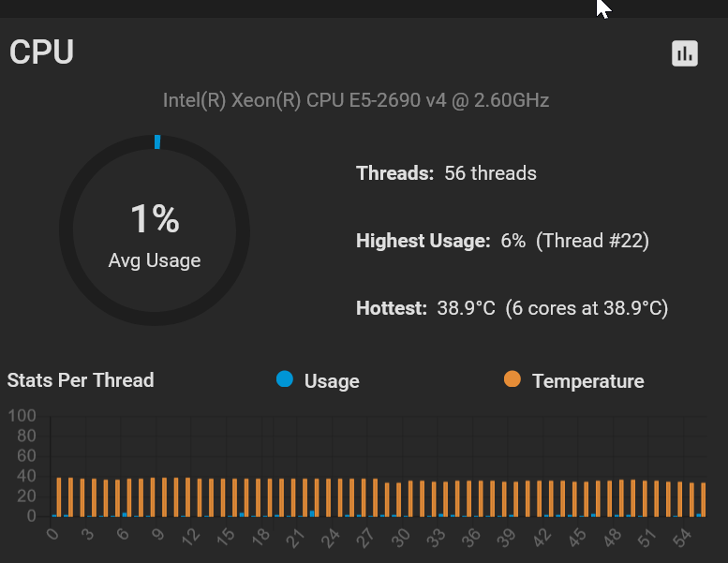The width and height of the screenshot is (728, 563).
Task: Toggle the blue Usage legend dot
Action: 285,379
